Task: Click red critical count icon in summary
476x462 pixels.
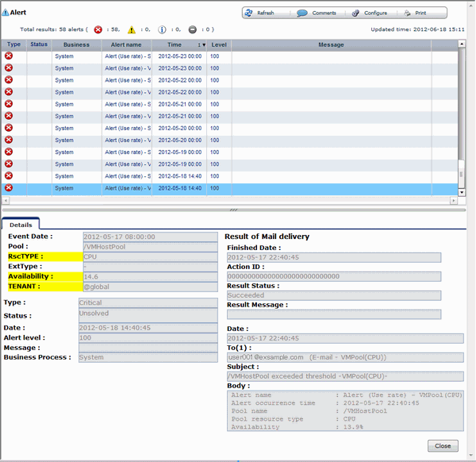Action: point(98,29)
